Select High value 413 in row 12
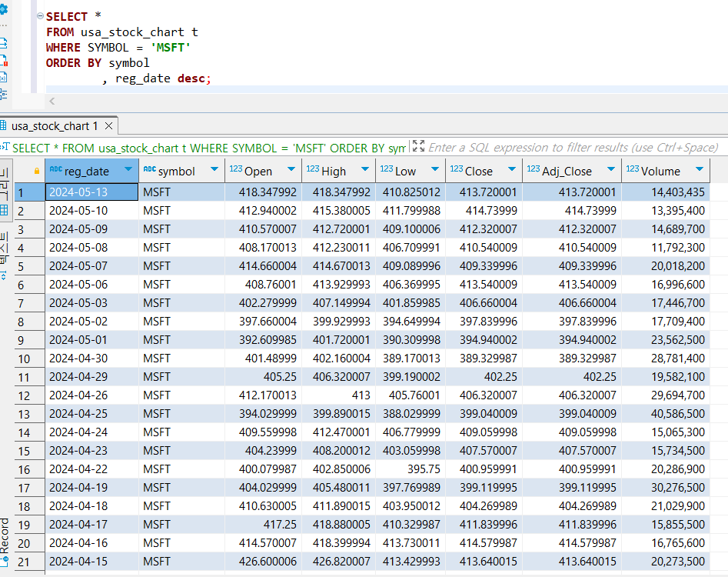 339,395
